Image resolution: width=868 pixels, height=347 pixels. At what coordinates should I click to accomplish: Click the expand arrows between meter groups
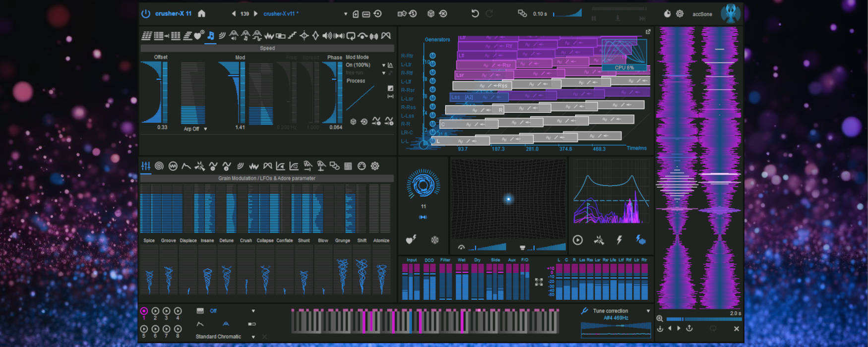click(539, 282)
